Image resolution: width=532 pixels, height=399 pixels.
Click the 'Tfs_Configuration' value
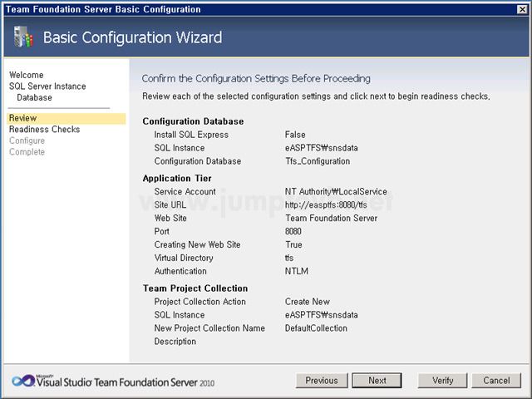(318, 161)
